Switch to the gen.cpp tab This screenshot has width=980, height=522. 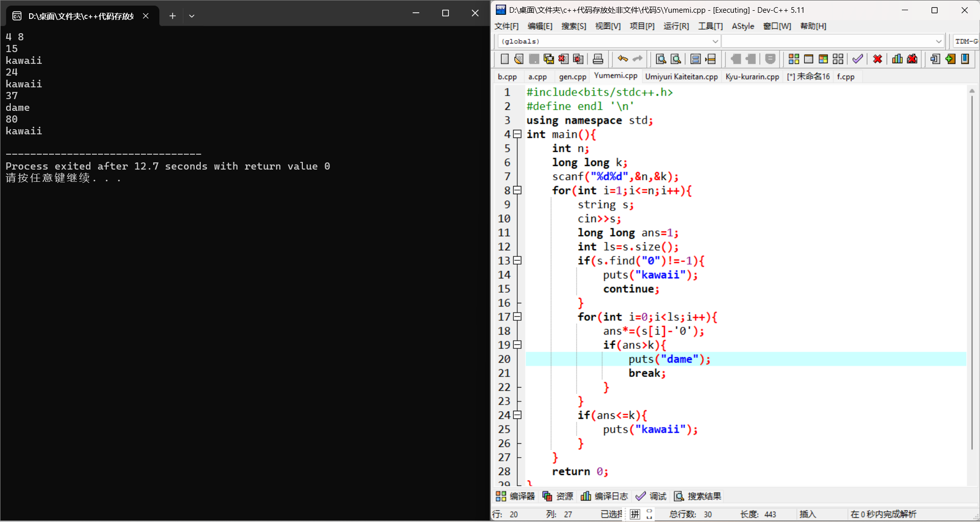(x=572, y=77)
